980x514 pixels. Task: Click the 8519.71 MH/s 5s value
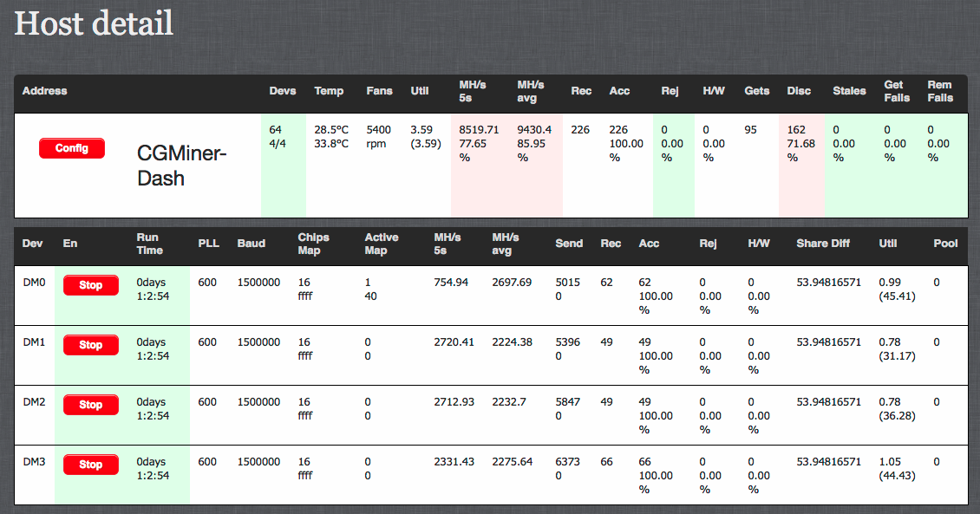pos(479,130)
